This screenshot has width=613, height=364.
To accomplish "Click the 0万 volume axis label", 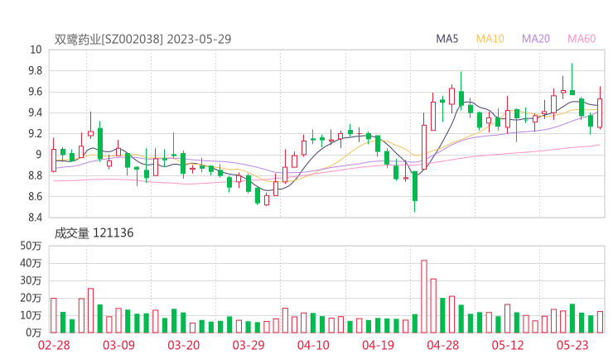I will tap(34, 333).
